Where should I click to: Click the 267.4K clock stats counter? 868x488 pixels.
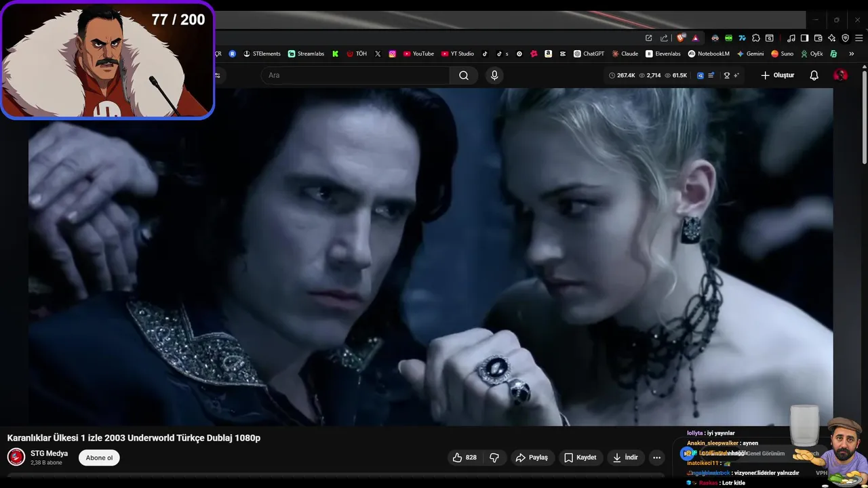pos(622,75)
